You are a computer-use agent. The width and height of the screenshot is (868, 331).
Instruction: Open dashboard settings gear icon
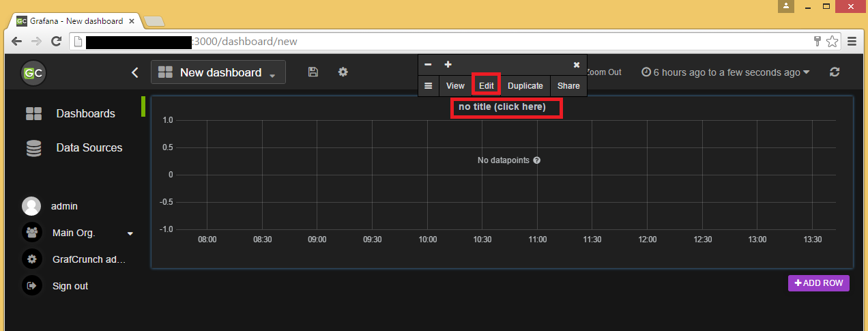point(343,72)
